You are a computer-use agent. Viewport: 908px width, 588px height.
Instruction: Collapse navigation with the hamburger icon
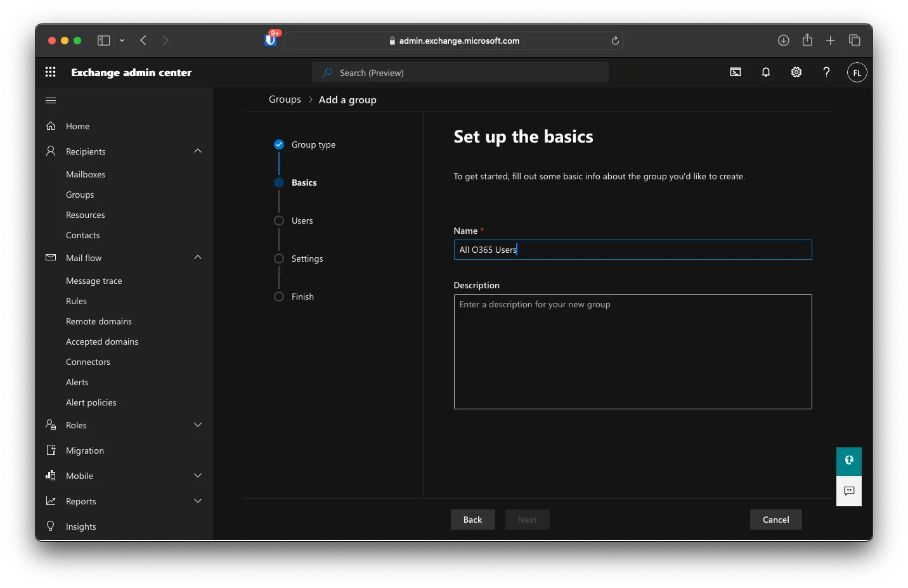(51, 100)
